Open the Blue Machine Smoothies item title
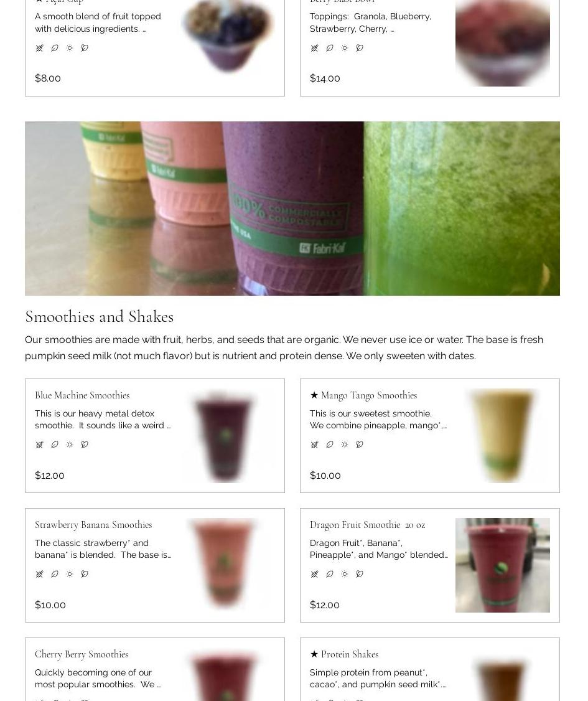Viewport: 588px width, 701px height. click(82, 395)
